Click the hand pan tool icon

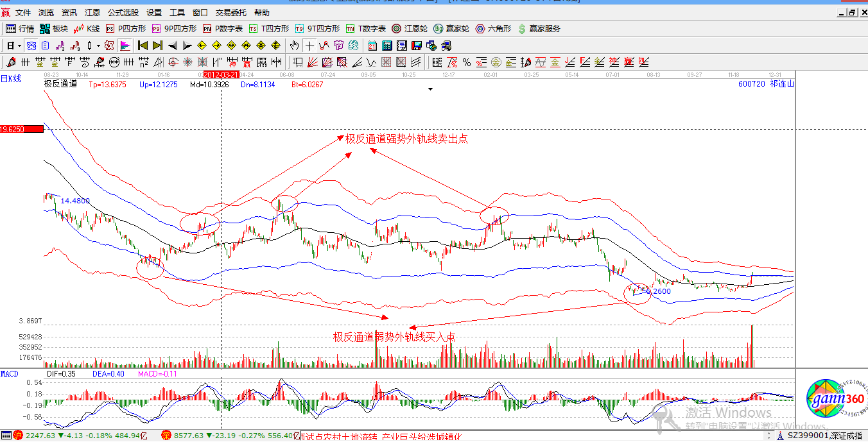point(294,46)
